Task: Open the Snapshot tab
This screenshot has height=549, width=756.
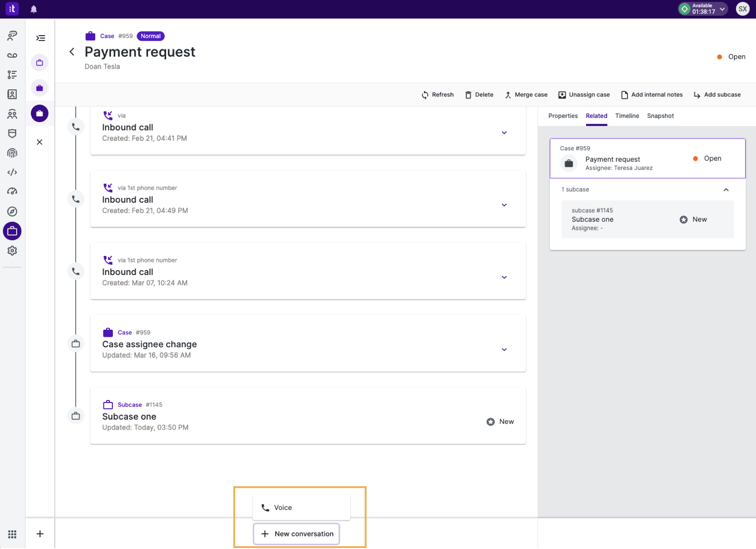Action: pos(660,116)
